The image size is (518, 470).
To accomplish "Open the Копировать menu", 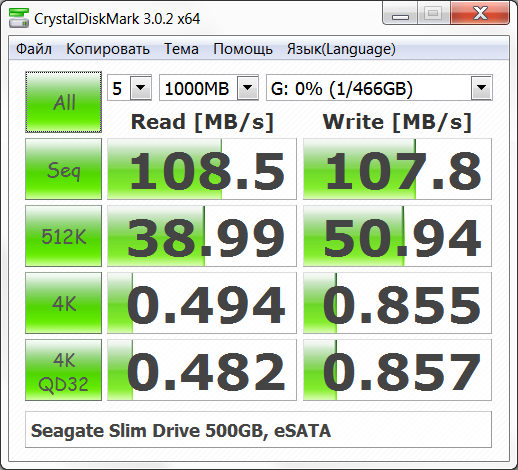I will click(108, 49).
